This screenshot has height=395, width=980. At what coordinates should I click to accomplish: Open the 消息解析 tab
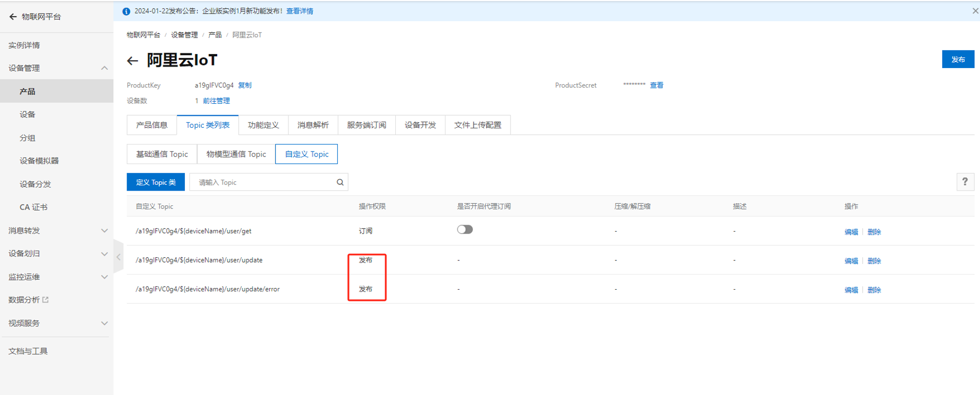(x=313, y=125)
